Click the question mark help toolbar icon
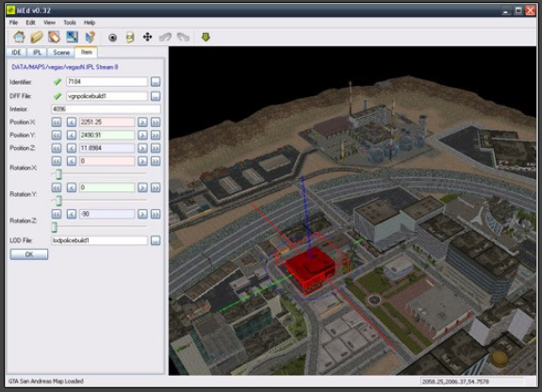542x392 pixels. coord(90,37)
